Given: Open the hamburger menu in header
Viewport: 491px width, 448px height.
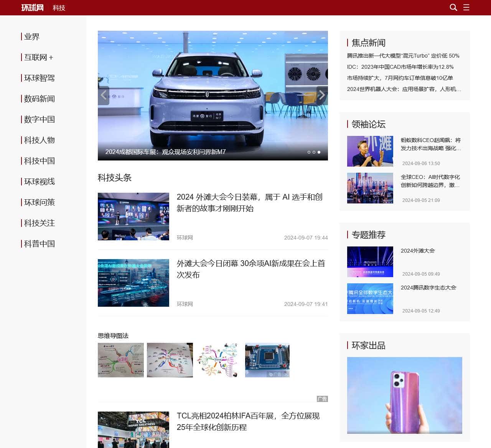Looking at the screenshot, I should (466, 7).
